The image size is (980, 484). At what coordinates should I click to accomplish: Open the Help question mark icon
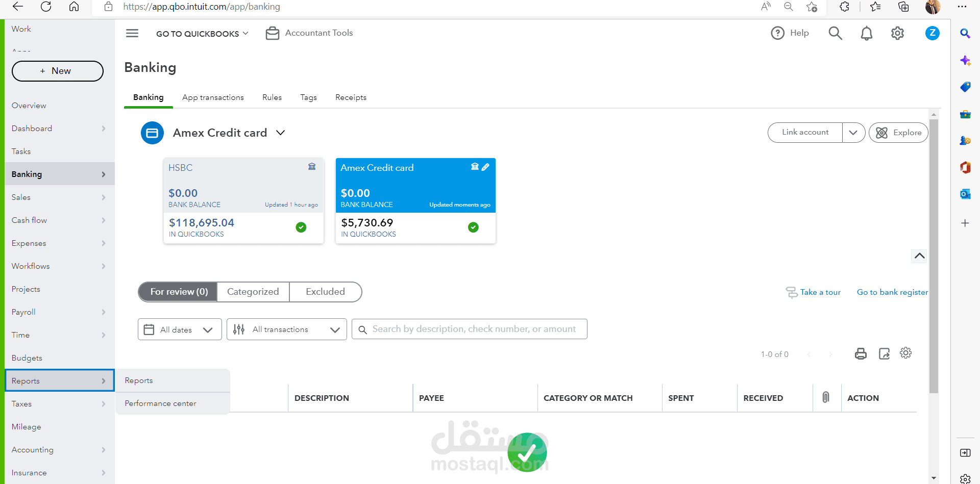pos(777,33)
